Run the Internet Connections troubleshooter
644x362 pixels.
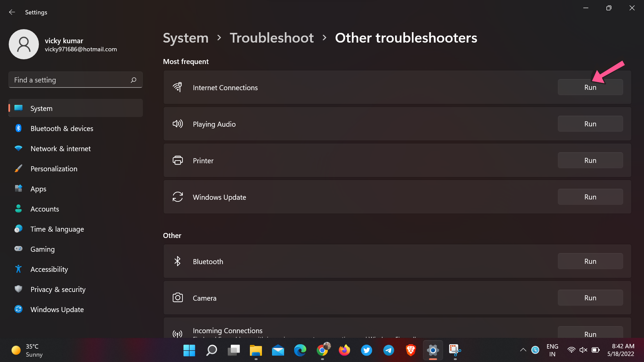(x=590, y=87)
